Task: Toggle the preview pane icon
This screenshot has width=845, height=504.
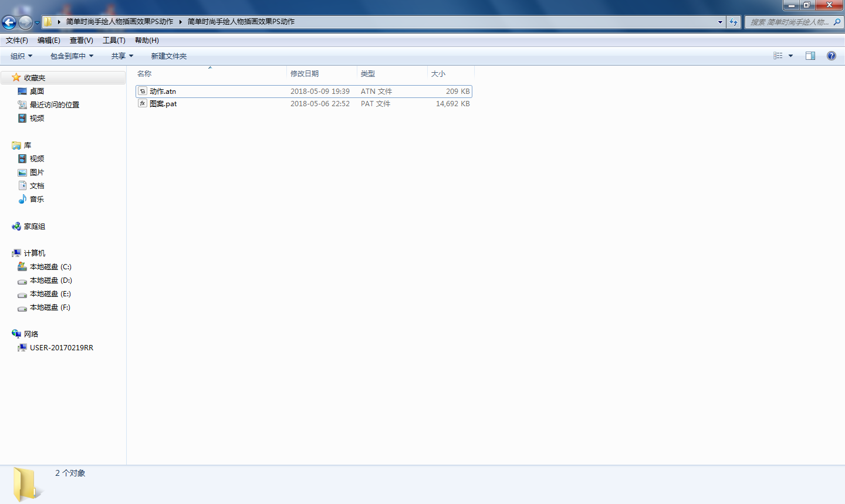Action: click(x=810, y=56)
